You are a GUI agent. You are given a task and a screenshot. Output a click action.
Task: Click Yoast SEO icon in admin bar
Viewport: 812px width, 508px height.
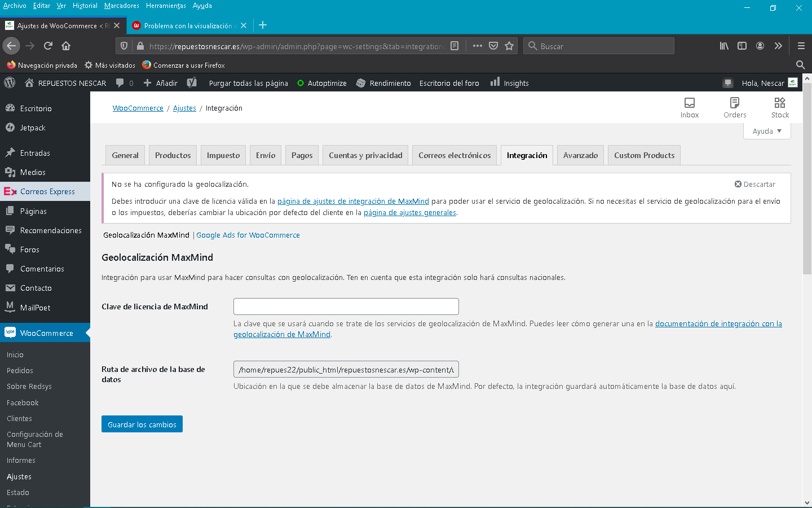point(192,82)
